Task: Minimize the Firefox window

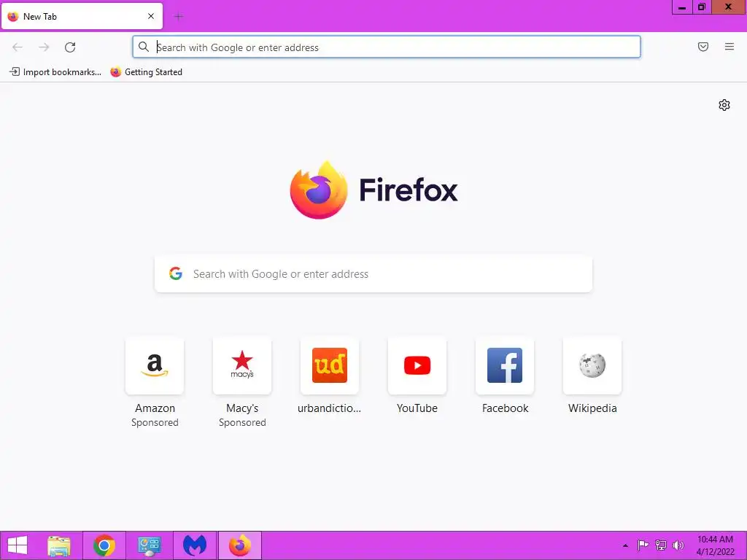Action: coord(682,7)
